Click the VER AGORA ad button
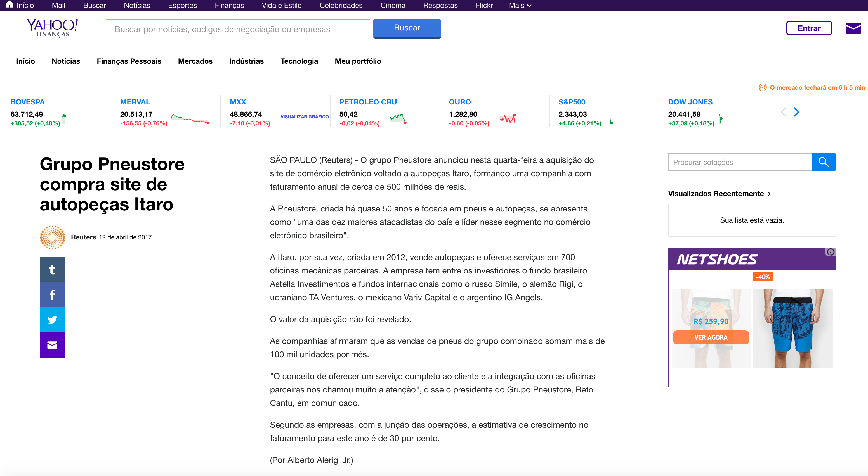Image resolution: width=868 pixels, height=476 pixels. click(x=711, y=337)
